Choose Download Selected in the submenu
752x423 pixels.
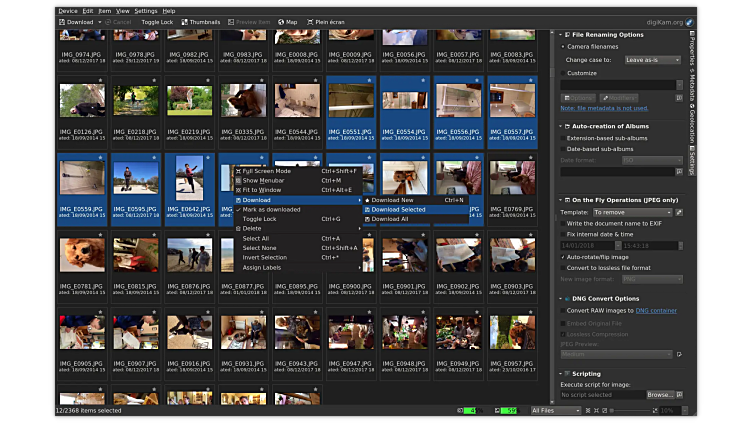point(398,209)
